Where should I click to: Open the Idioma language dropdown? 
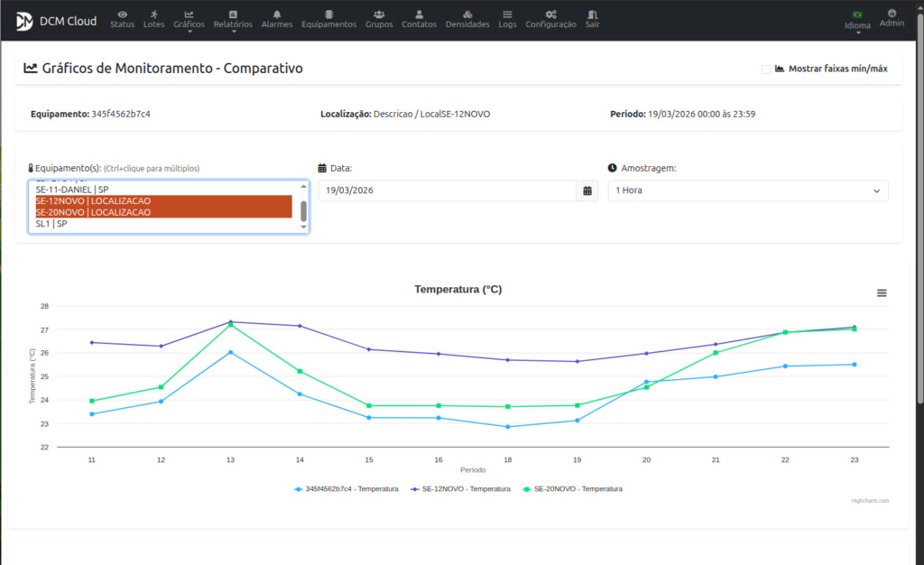tap(857, 20)
